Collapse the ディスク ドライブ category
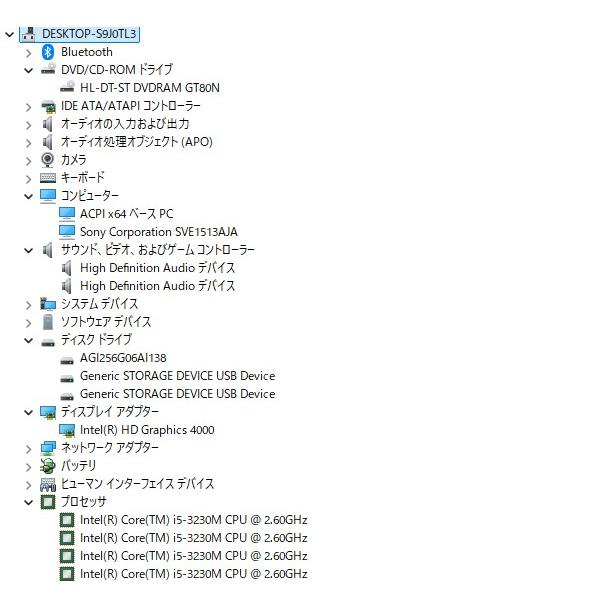Screen dimensions: 608x608 click(28, 341)
